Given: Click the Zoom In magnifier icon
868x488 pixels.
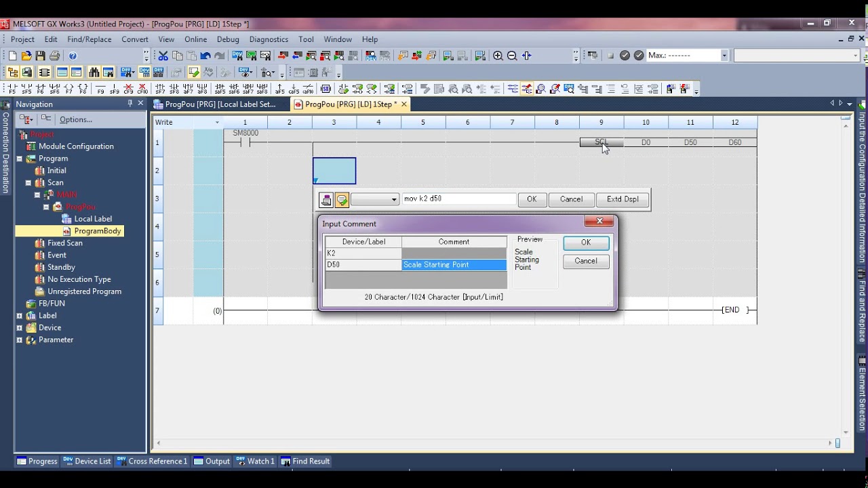Looking at the screenshot, I should [x=498, y=56].
